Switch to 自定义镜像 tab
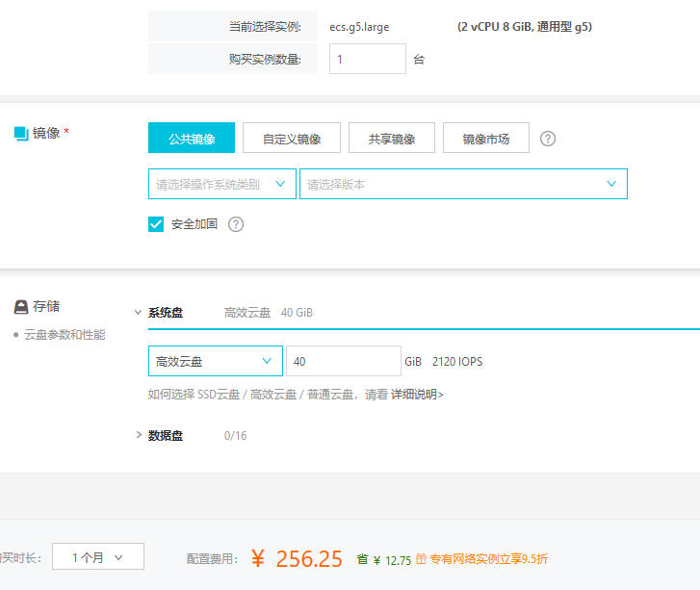 tap(292, 139)
